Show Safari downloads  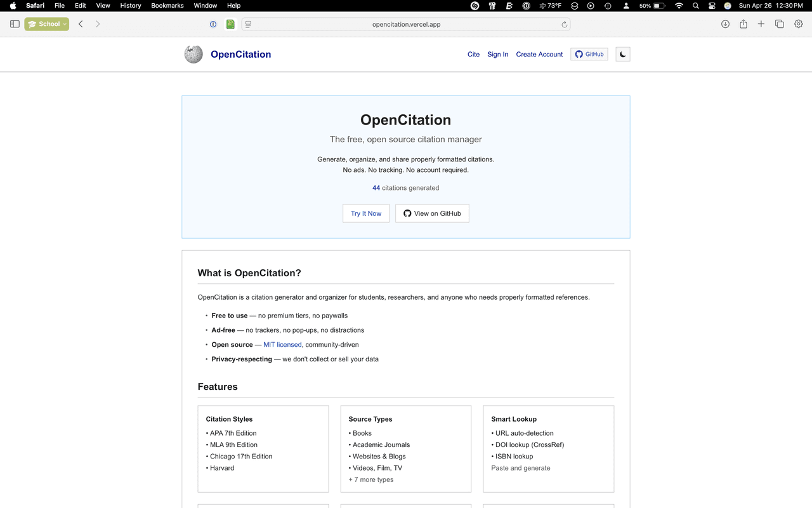pyautogui.click(x=725, y=24)
